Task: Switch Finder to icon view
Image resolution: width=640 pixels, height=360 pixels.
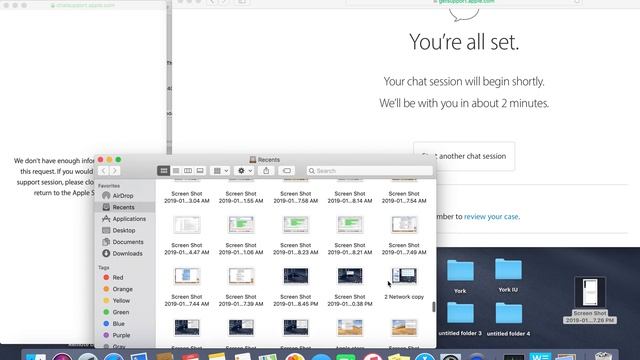Action: 164,171
